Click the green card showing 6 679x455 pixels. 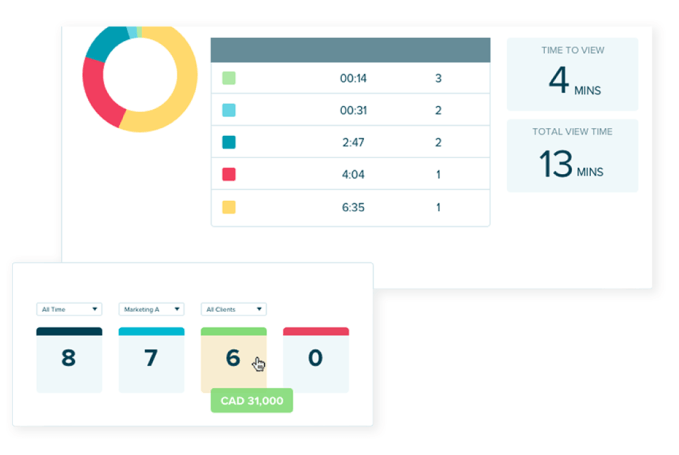point(233,359)
